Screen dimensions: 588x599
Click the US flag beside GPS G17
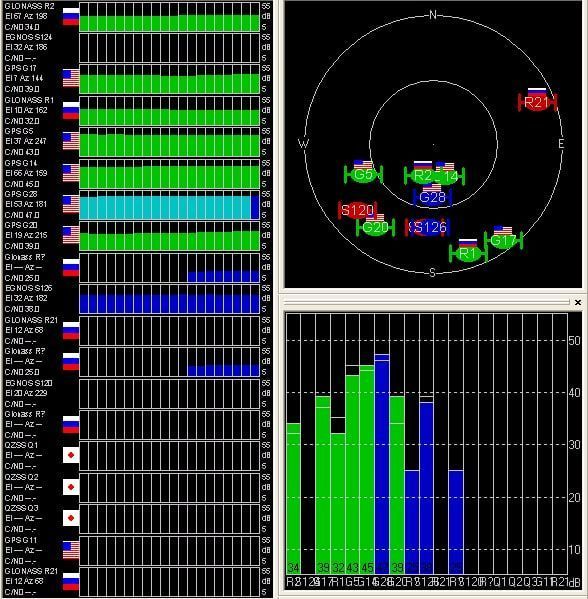coord(71,78)
